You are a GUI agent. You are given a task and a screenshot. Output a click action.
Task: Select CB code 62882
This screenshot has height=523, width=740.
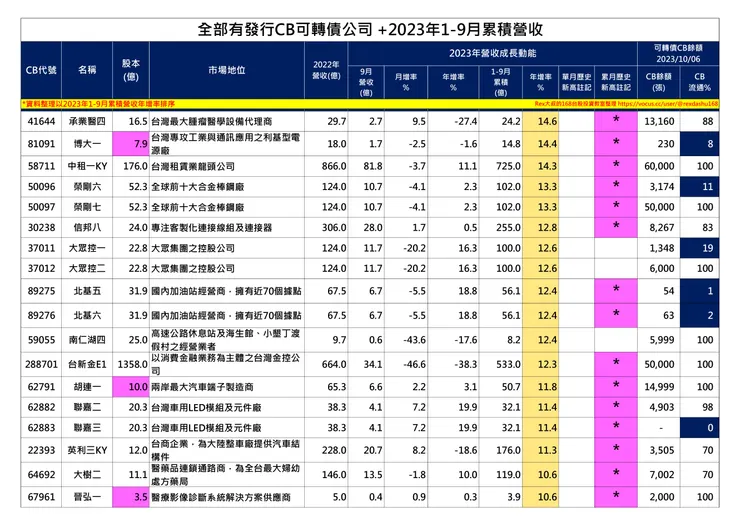click(41, 407)
